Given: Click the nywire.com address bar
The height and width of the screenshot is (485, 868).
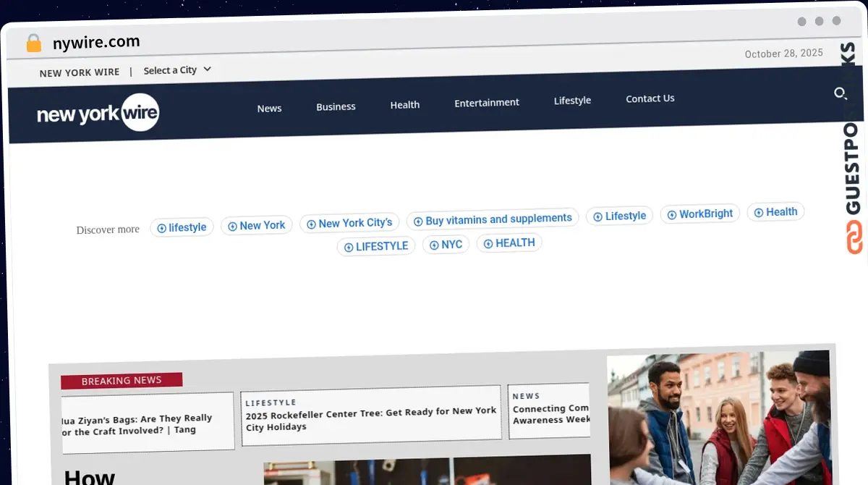Looking at the screenshot, I should click(96, 43).
